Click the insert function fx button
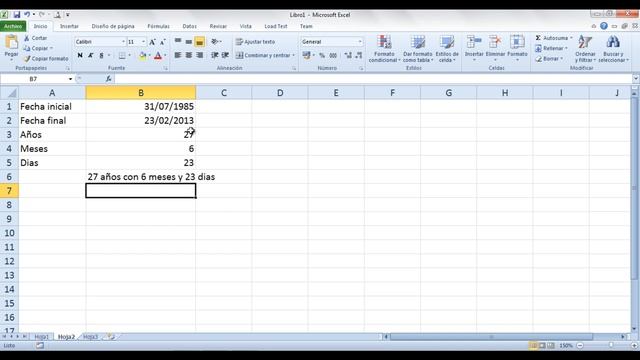 109,79
